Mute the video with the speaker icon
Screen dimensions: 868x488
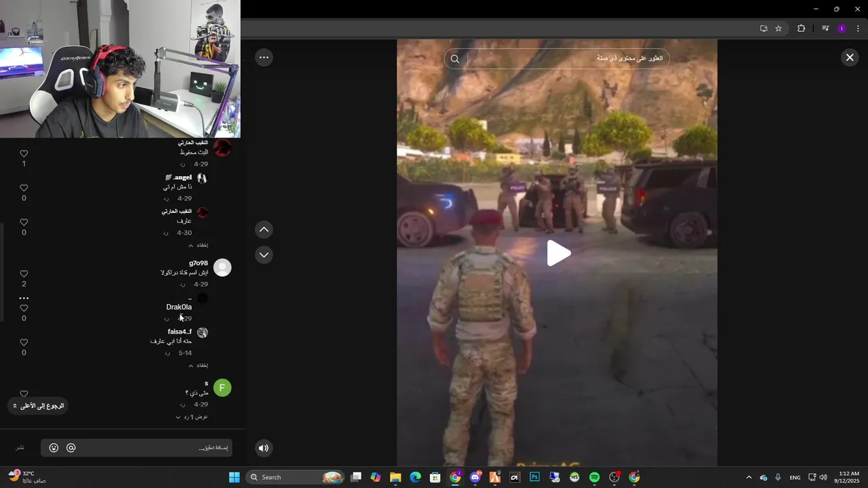[264, 447]
